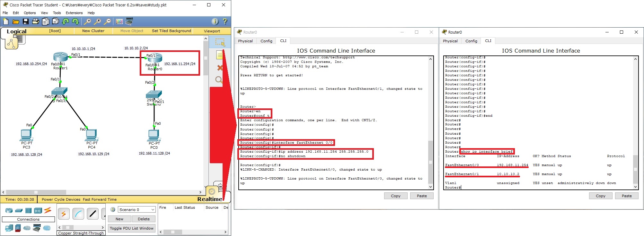This screenshot has width=644, height=236.
Task: Click the Inspect magnifier tool
Action: (x=219, y=80)
